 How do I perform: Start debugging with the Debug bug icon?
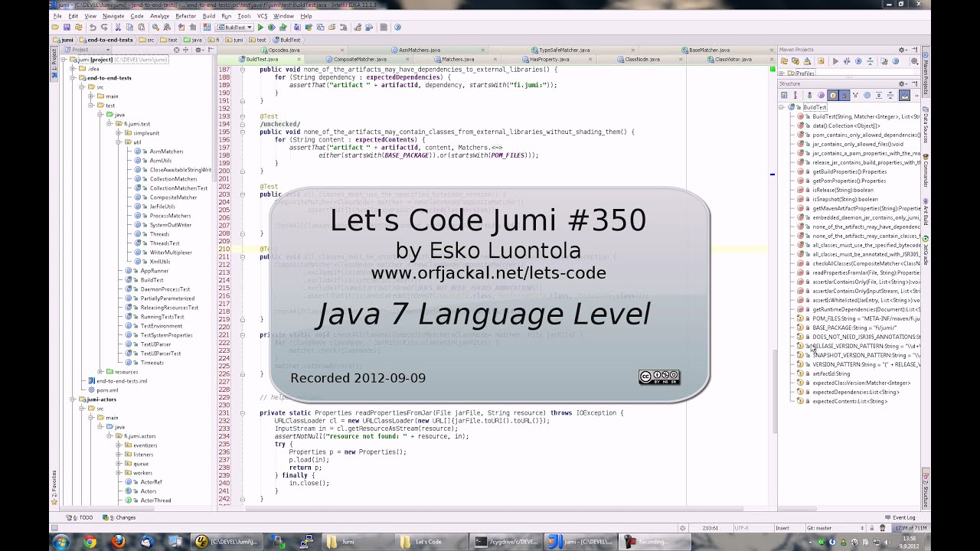(271, 27)
